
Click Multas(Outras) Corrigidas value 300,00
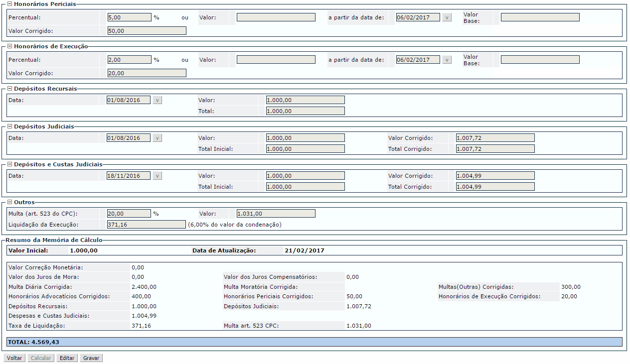click(571, 287)
